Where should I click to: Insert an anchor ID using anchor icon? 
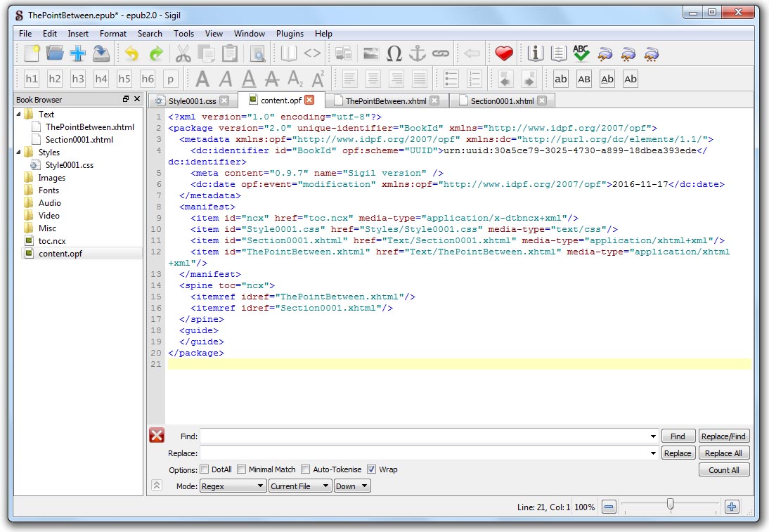(x=418, y=53)
